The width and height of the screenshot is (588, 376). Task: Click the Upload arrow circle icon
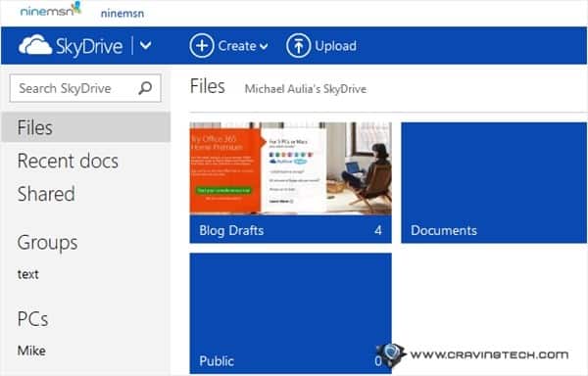point(299,46)
